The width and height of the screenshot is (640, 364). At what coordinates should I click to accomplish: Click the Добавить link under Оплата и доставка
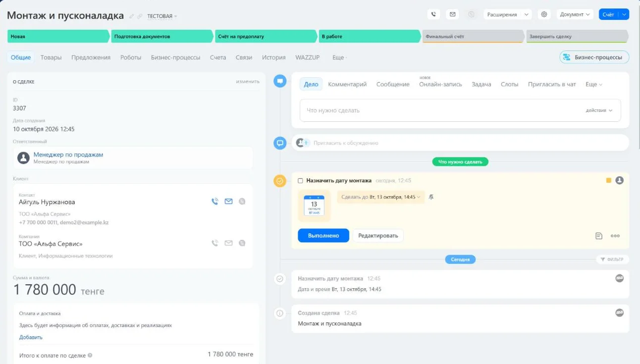click(x=31, y=337)
